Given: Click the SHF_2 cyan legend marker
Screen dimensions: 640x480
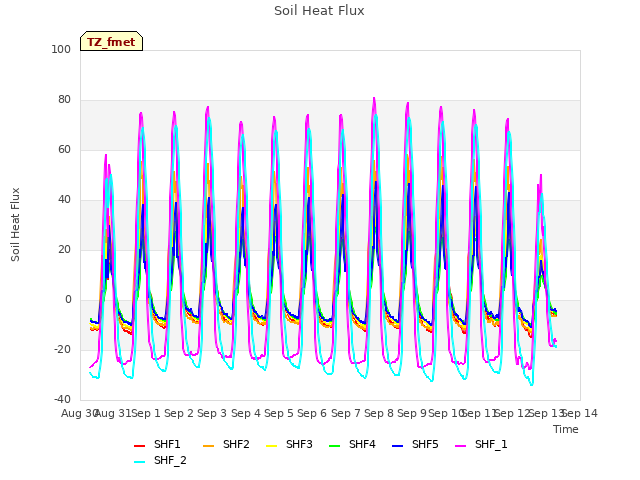Looking at the screenshot, I should coord(140,462).
